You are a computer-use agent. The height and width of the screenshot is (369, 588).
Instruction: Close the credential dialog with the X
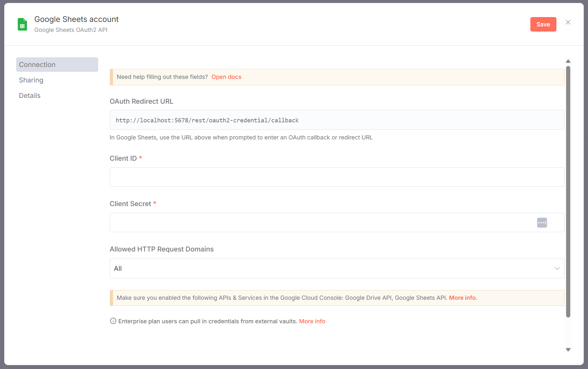point(568,22)
